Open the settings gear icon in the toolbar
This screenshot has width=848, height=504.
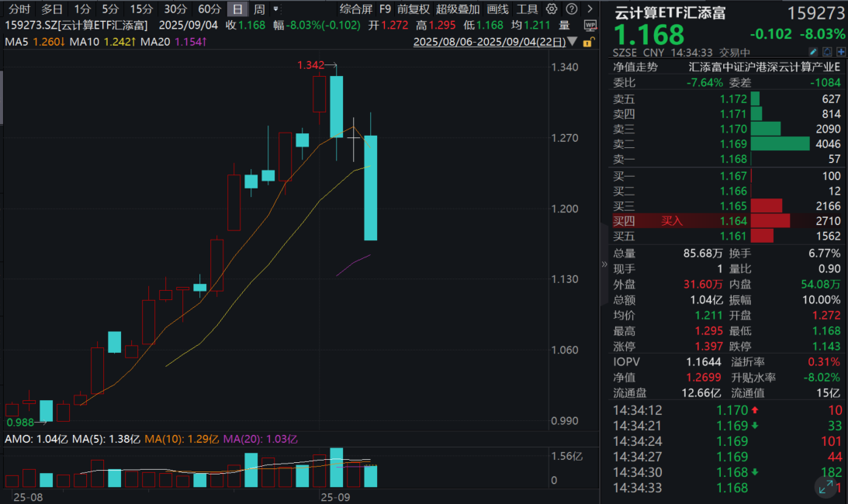pos(551,9)
